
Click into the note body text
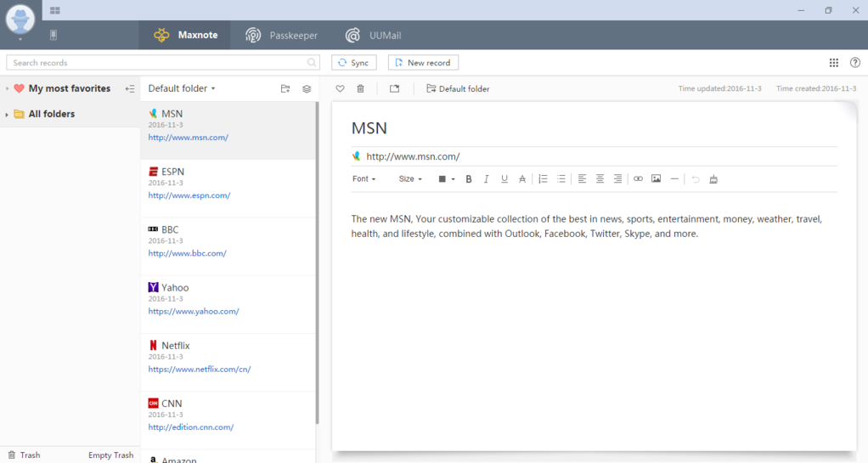(587, 226)
